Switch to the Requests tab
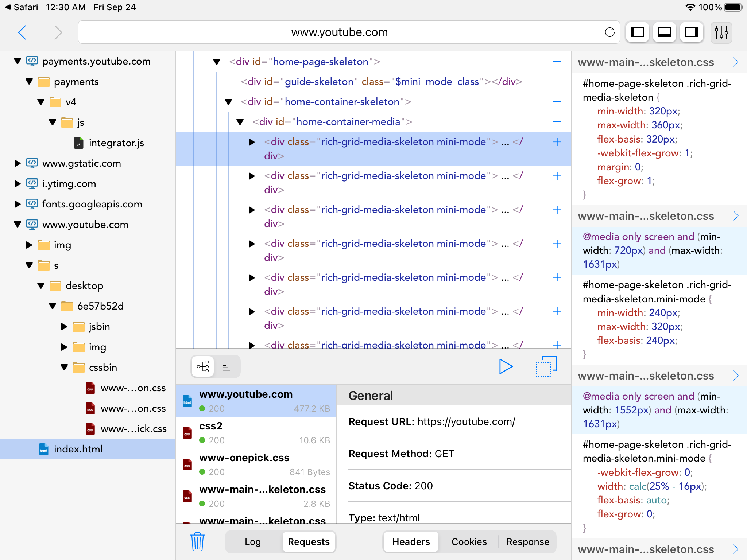This screenshot has height=560, width=747. pos(309,542)
